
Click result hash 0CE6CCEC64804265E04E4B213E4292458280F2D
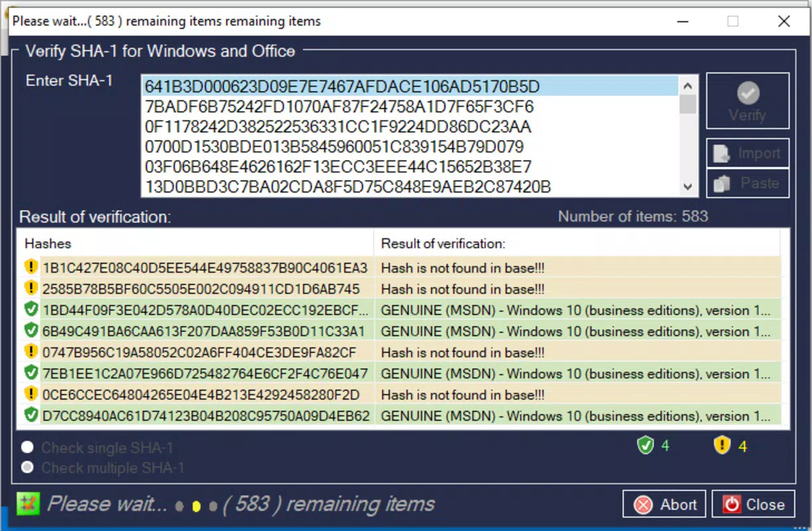[x=201, y=396]
